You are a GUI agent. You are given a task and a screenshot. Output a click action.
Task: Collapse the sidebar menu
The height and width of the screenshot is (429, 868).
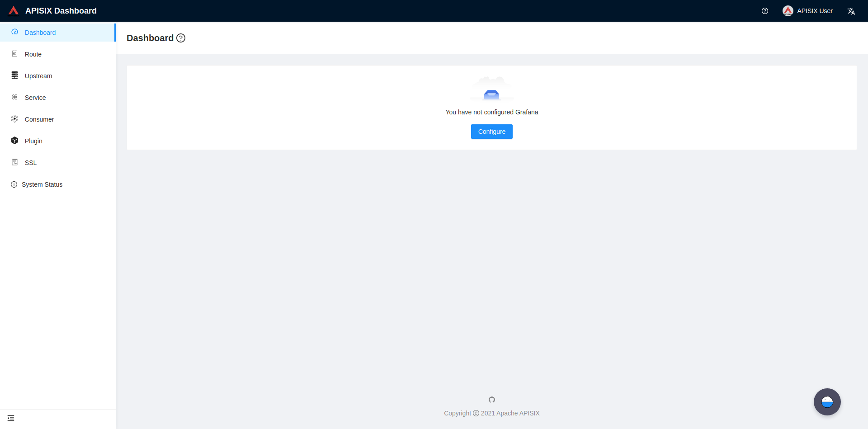11,418
